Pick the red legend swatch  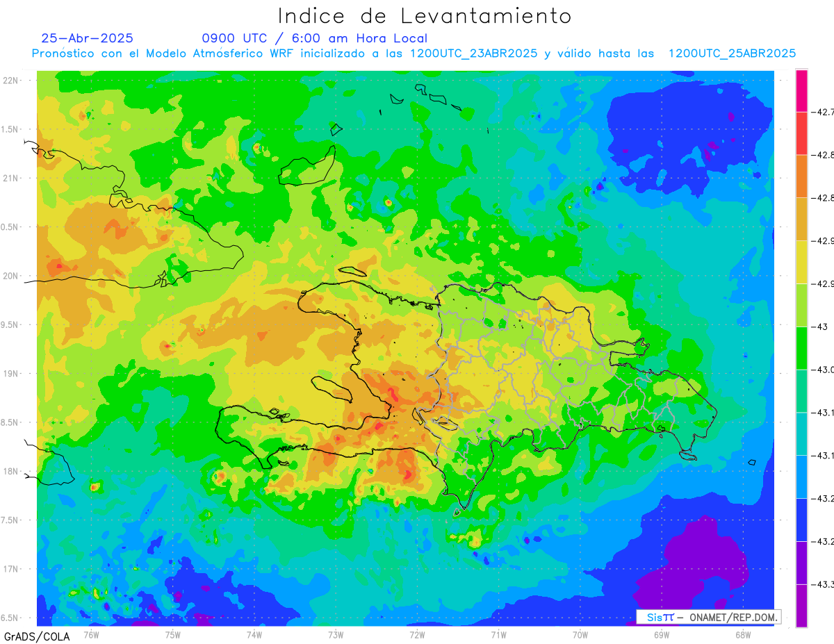point(801,134)
